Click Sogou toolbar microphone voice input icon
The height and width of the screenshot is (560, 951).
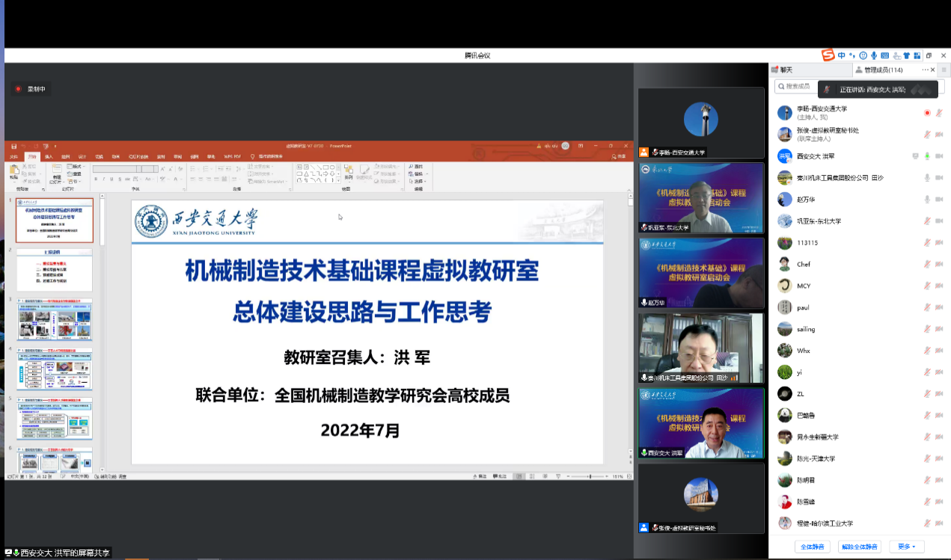pyautogui.click(x=874, y=55)
